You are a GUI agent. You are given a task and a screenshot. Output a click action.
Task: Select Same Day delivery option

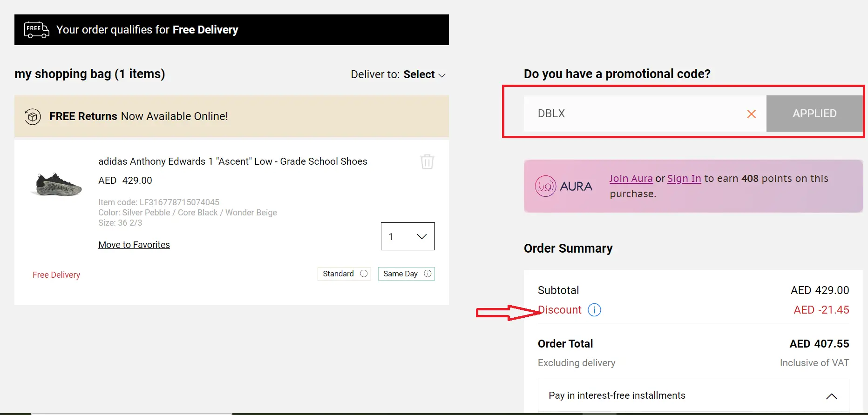(x=400, y=274)
